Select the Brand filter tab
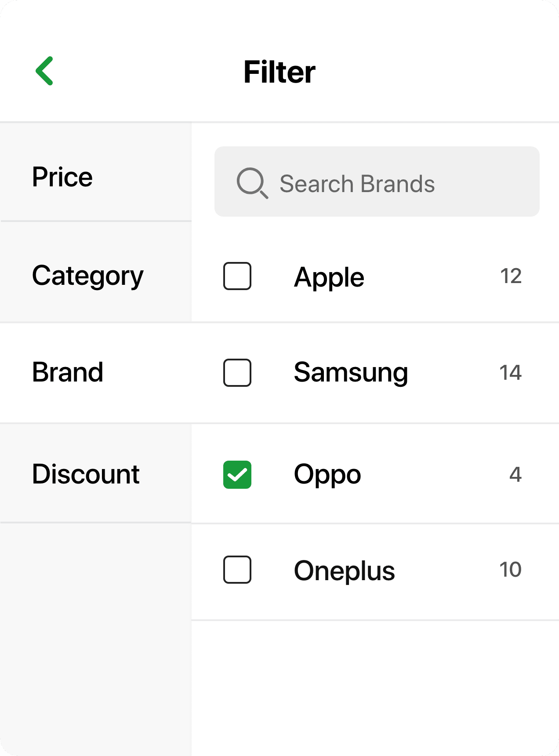 click(x=68, y=372)
